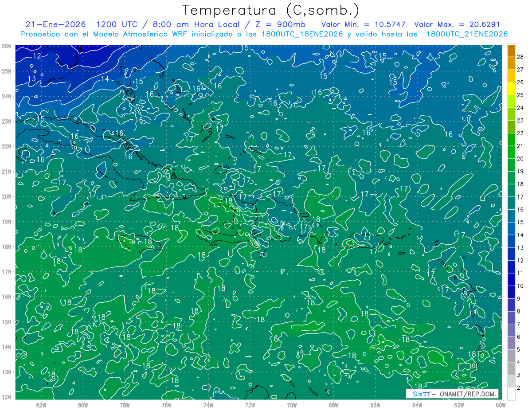
Task: Click the "24N" latitude axis label
Action: [x=6, y=96]
